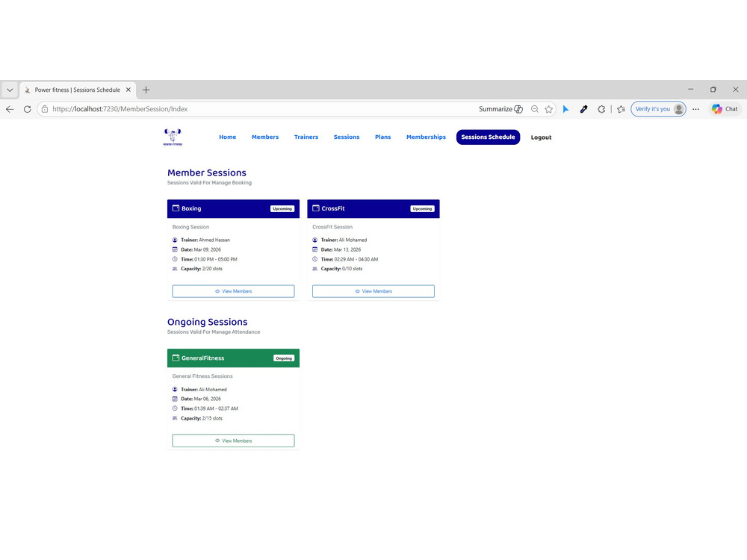Reload the page with refresh icon

pos(27,109)
